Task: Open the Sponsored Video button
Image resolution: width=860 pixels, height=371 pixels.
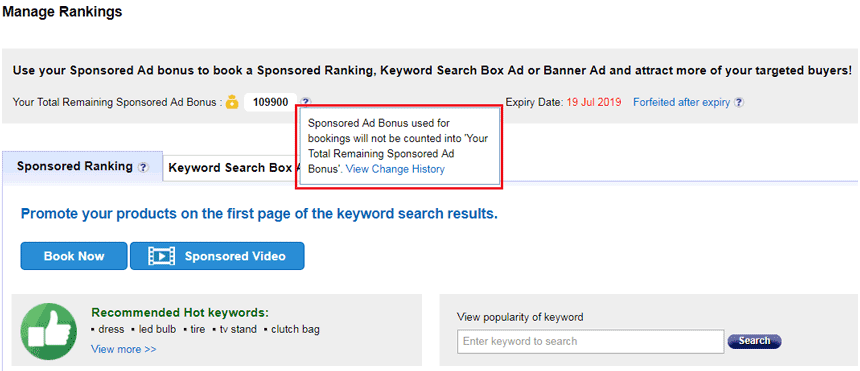Action: [217, 256]
